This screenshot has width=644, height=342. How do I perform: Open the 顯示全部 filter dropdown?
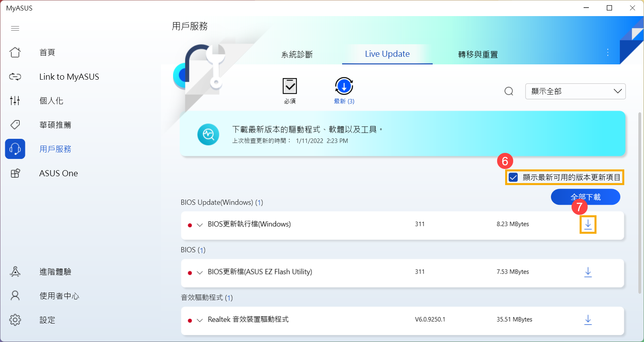click(x=575, y=91)
